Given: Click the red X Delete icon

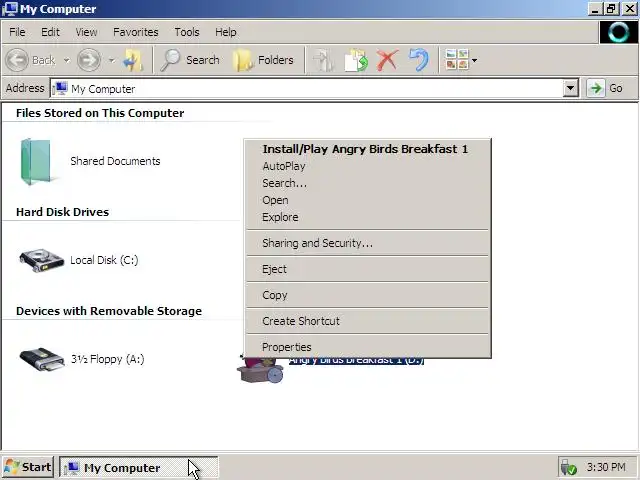Looking at the screenshot, I should [x=387, y=60].
